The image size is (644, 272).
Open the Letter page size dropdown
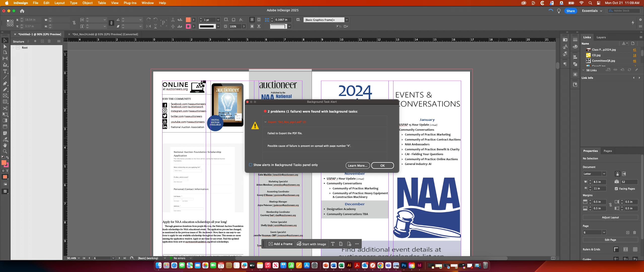click(604, 174)
